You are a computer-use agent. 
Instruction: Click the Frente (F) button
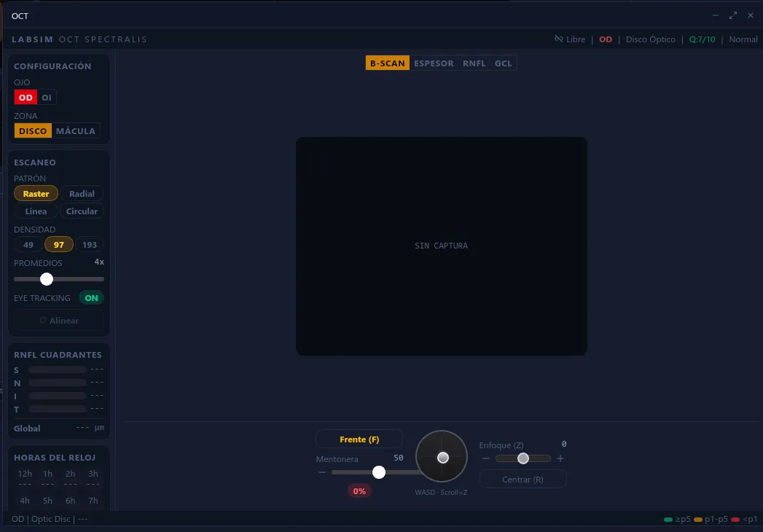(359, 439)
